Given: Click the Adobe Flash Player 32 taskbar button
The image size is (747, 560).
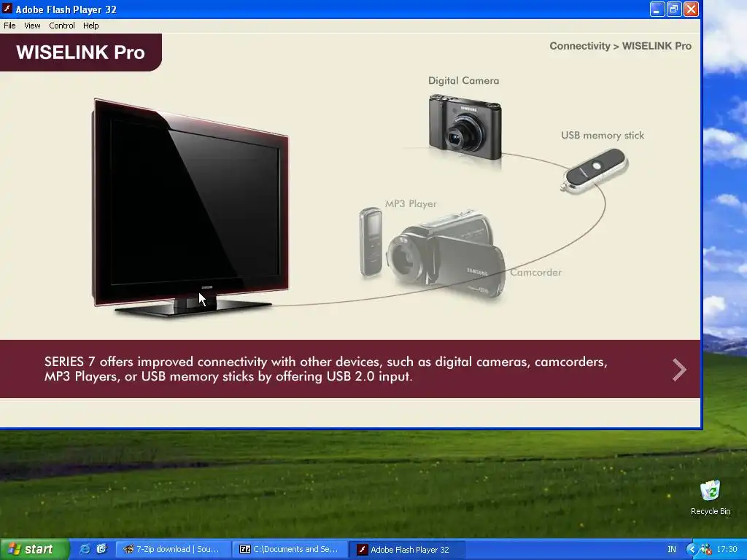Looking at the screenshot, I should click(x=406, y=550).
